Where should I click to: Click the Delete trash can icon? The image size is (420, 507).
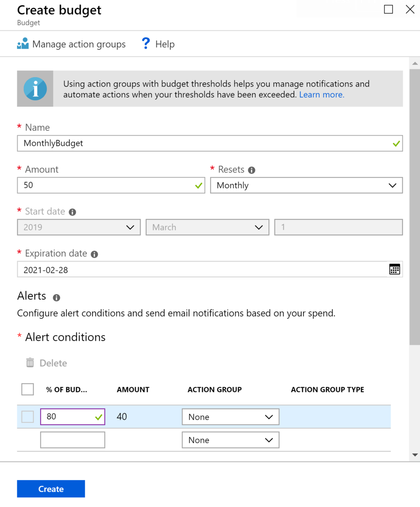pos(30,363)
